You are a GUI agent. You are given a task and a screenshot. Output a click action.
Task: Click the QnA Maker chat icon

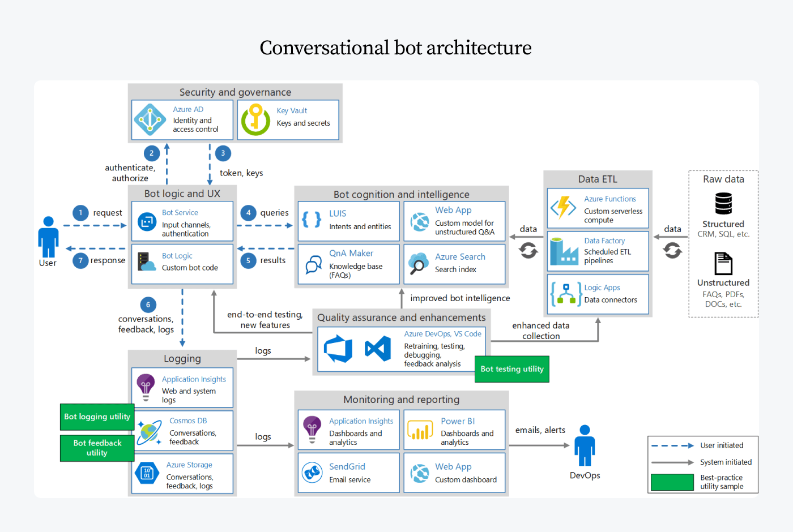point(313,264)
